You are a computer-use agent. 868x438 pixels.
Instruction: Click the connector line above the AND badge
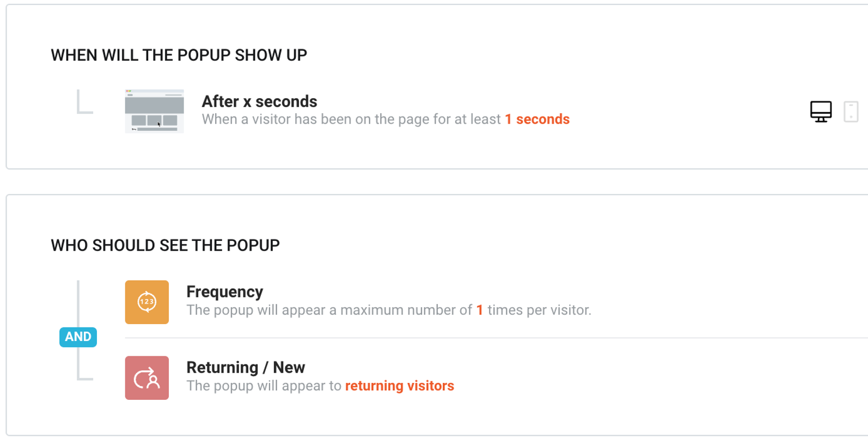[x=78, y=303]
